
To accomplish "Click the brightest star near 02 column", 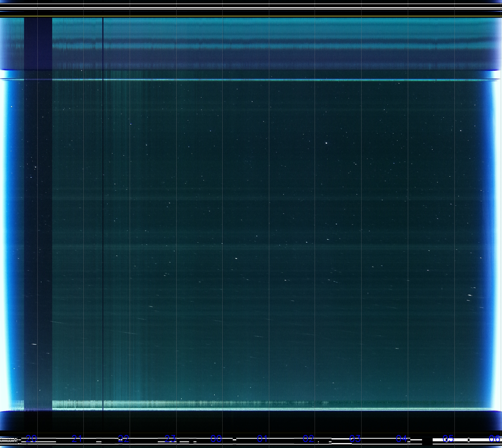I will [326, 143].
